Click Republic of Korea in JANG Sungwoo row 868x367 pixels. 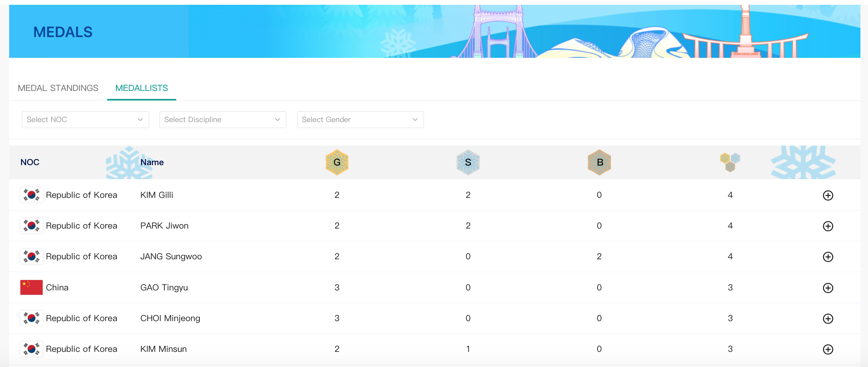81,257
